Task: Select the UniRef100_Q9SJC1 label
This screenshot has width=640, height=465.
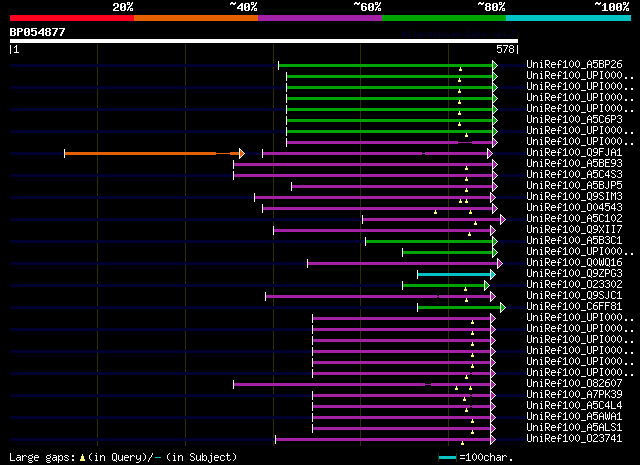Action: 574,296
